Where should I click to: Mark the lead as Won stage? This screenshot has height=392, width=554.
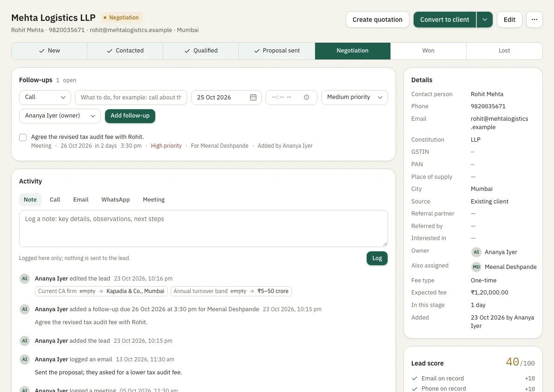428,51
